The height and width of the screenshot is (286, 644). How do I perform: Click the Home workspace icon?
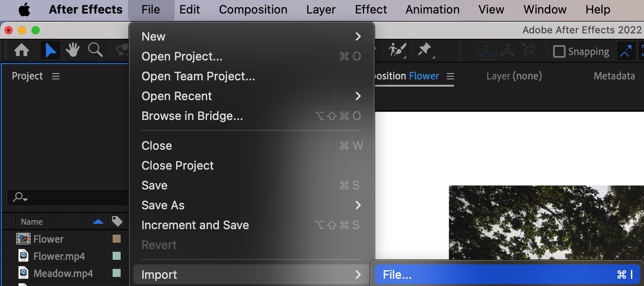(22, 51)
